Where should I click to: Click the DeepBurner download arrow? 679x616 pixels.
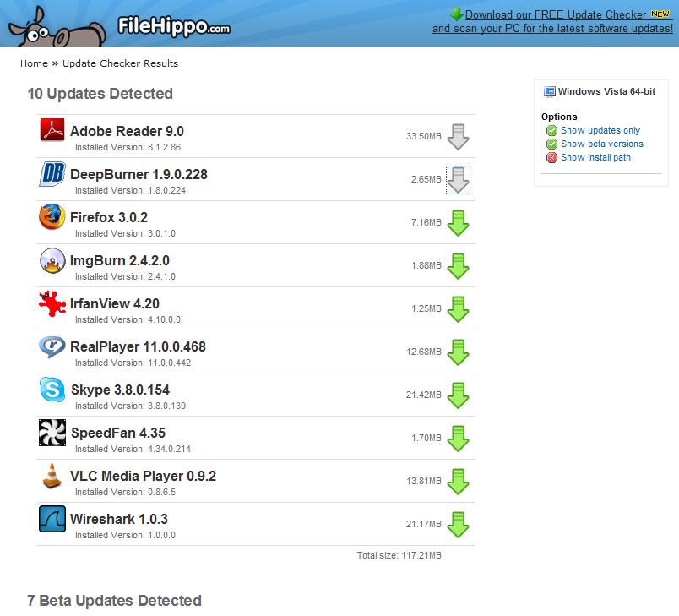[x=458, y=180]
